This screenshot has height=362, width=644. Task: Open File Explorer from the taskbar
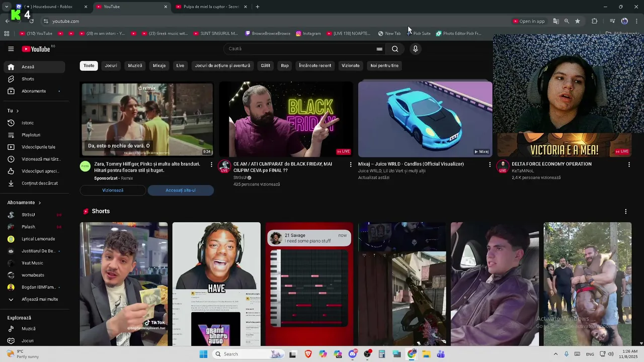pyautogui.click(x=426, y=354)
